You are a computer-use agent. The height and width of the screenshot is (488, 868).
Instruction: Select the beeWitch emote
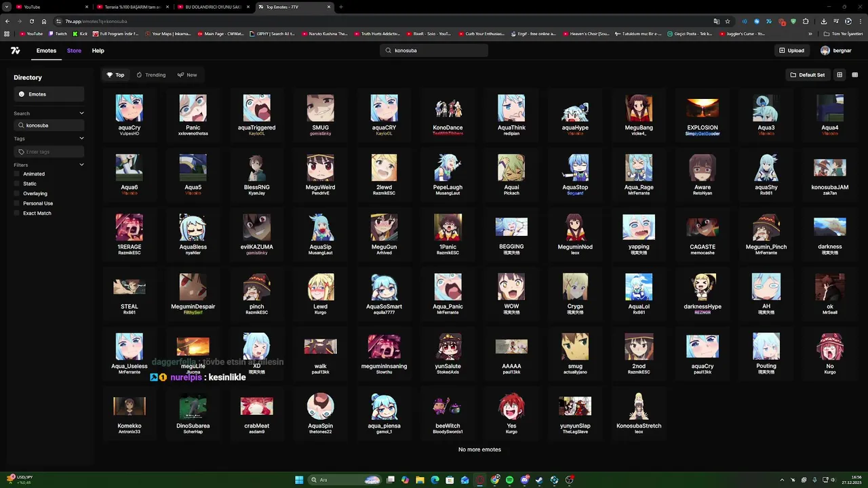448,413
